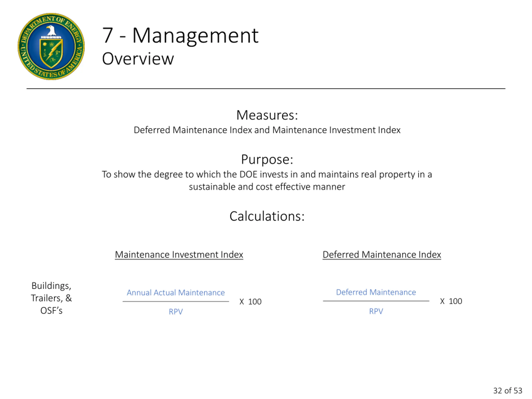Click 'RPV' under Deferred Maintenance
This screenshot has height=399, width=532.
click(x=376, y=311)
